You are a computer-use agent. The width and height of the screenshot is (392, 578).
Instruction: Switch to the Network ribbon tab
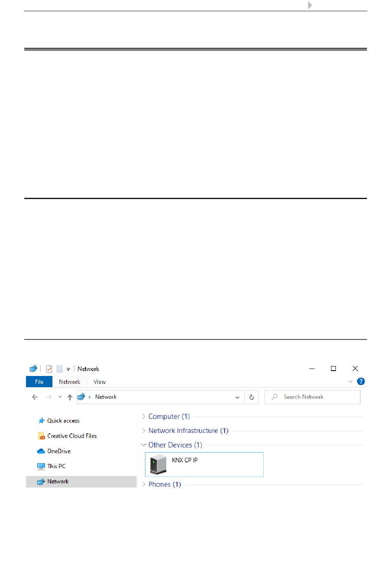69,382
